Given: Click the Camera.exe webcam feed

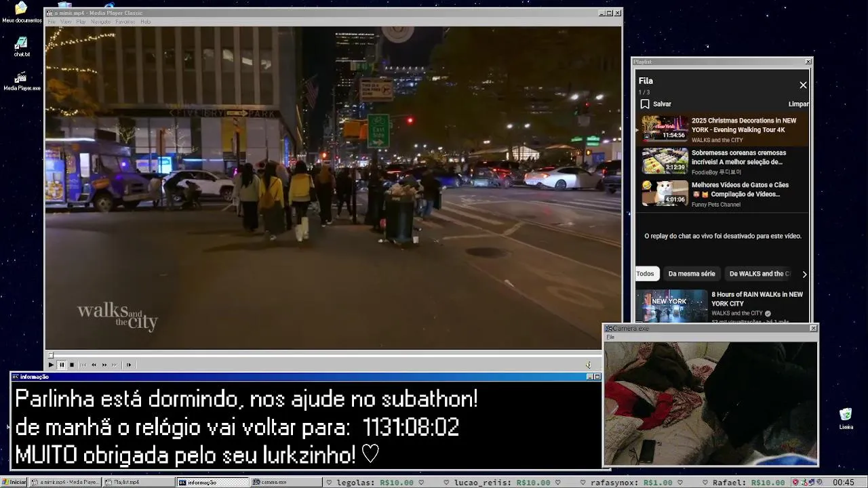Looking at the screenshot, I should point(711,403).
